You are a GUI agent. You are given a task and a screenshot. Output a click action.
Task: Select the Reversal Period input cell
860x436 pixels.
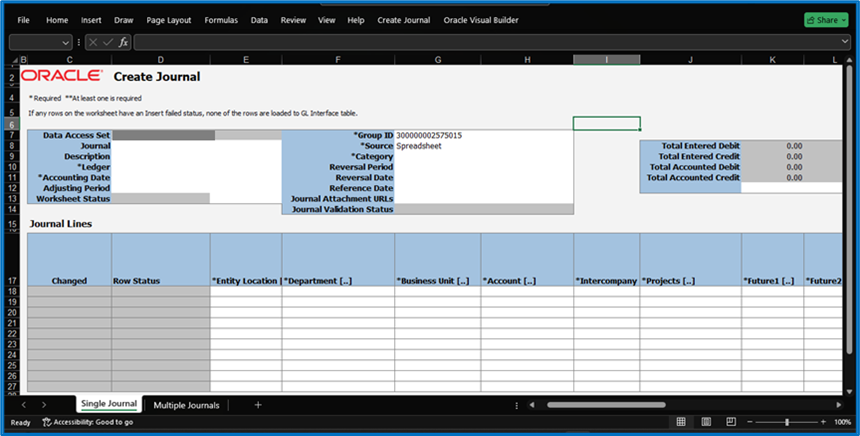[484, 167]
